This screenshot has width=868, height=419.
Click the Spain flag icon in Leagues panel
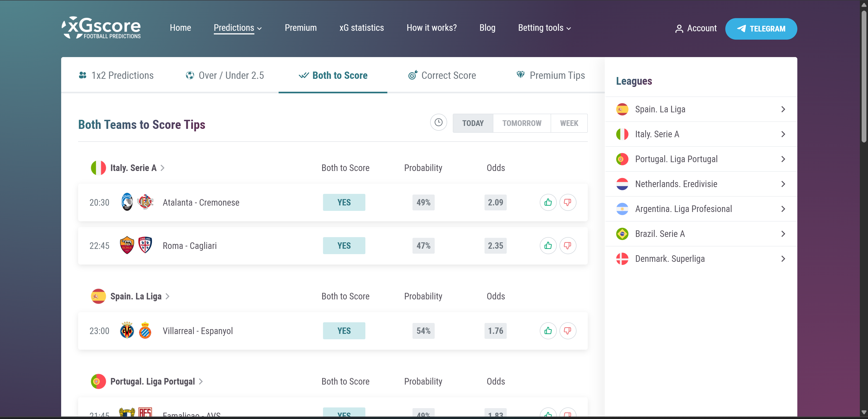click(622, 109)
